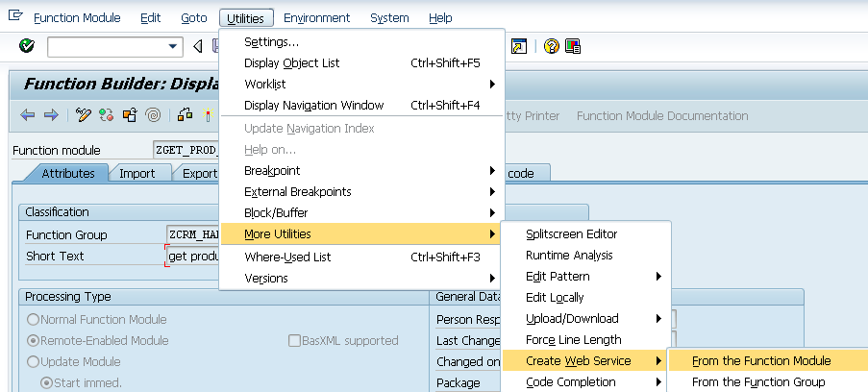
Task: Select the Normal Function Module radio button
Action: coord(34,320)
